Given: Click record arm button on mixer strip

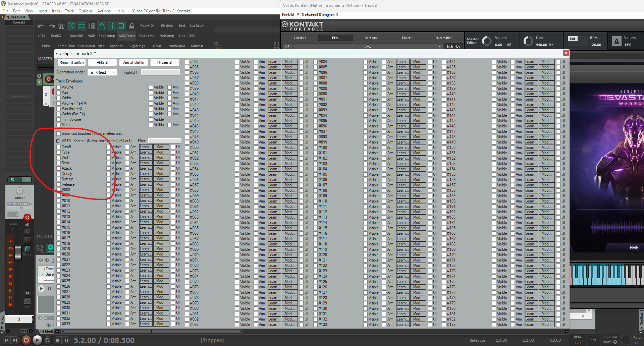Looking at the screenshot, I should (x=28, y=217).
